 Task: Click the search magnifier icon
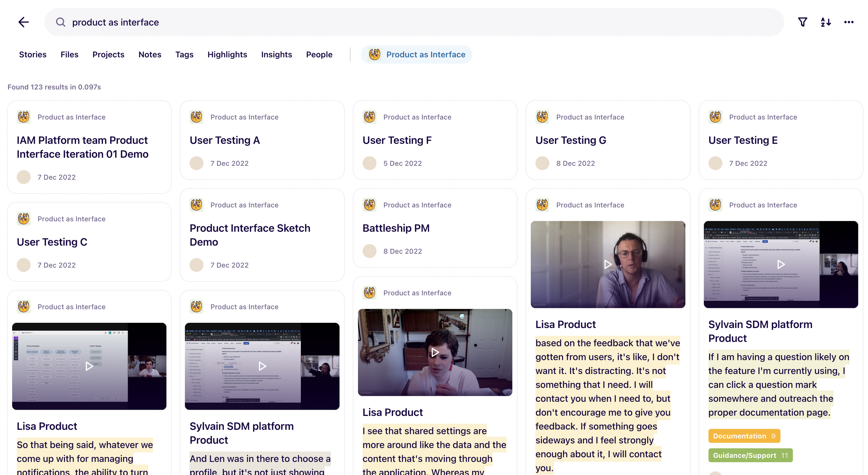[61, 22]
